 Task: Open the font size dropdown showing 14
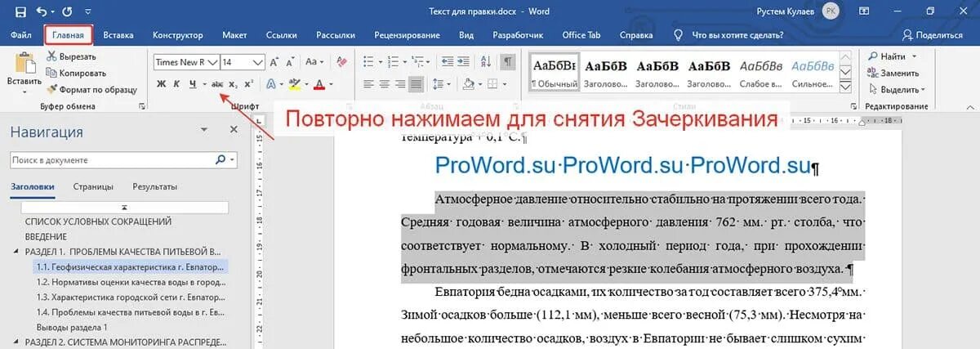point(258,62)
